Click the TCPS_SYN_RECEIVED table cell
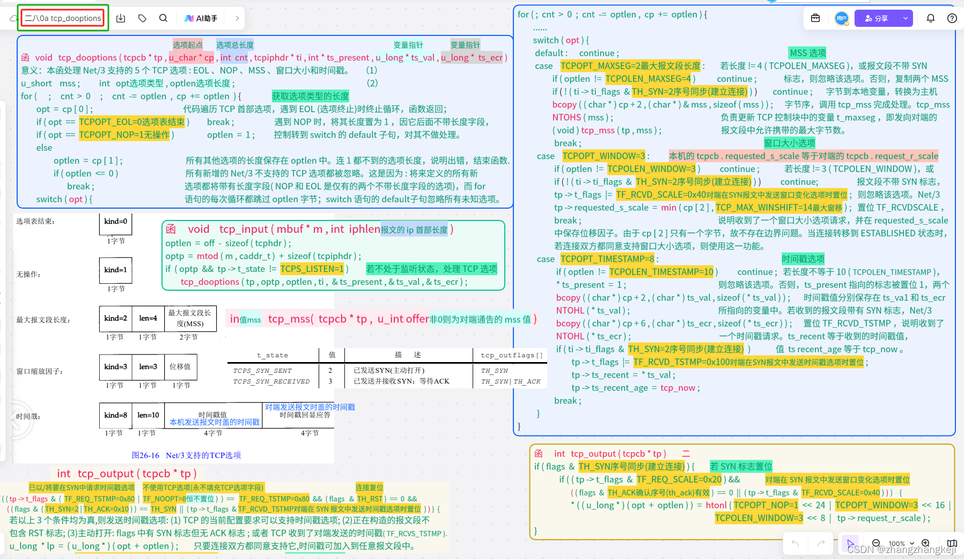The width and height of the screenshot is (964, 560). (x=271, y=381)
